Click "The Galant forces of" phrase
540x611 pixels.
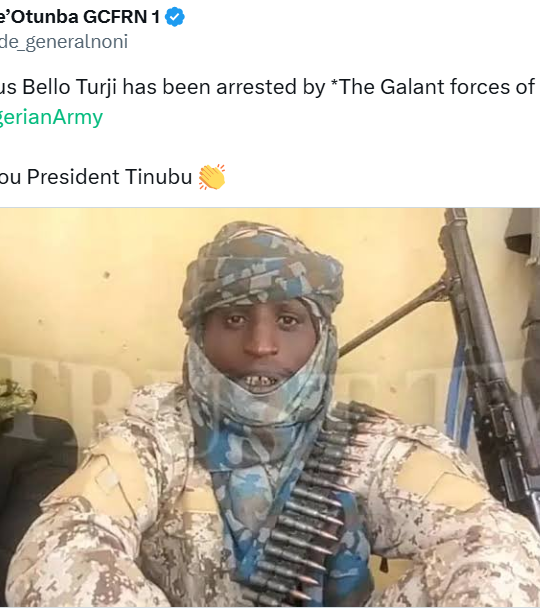click(x=438, y=87)
